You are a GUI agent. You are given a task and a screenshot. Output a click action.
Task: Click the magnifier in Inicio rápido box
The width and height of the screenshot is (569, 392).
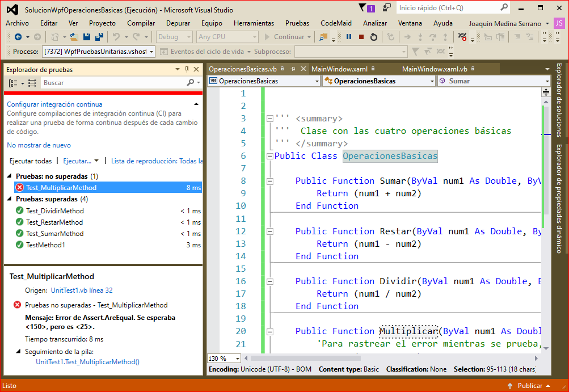point(504,7)
